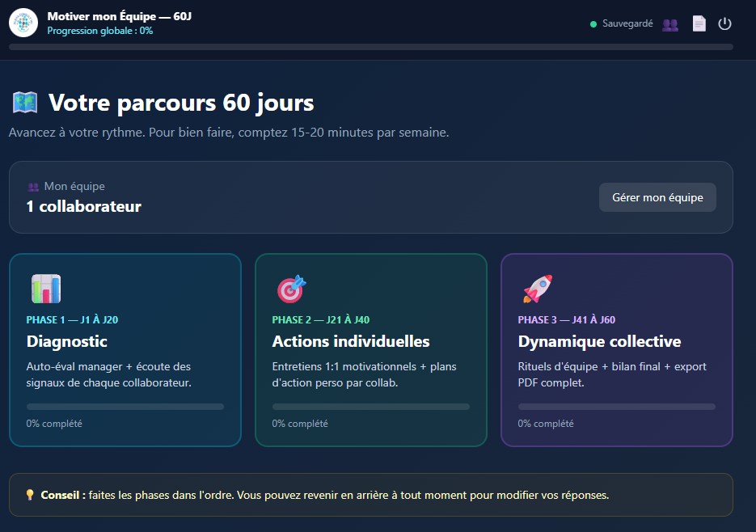The width and height of the screenshot is (756, 532).
Task: Click the target Actions individuelles icon
Action: [291, 289]
